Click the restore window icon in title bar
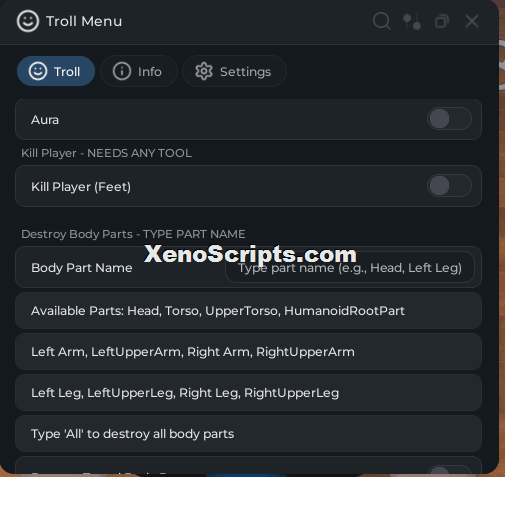The width and height of the screenshot is (505, 507). click(x=441, y=21)
